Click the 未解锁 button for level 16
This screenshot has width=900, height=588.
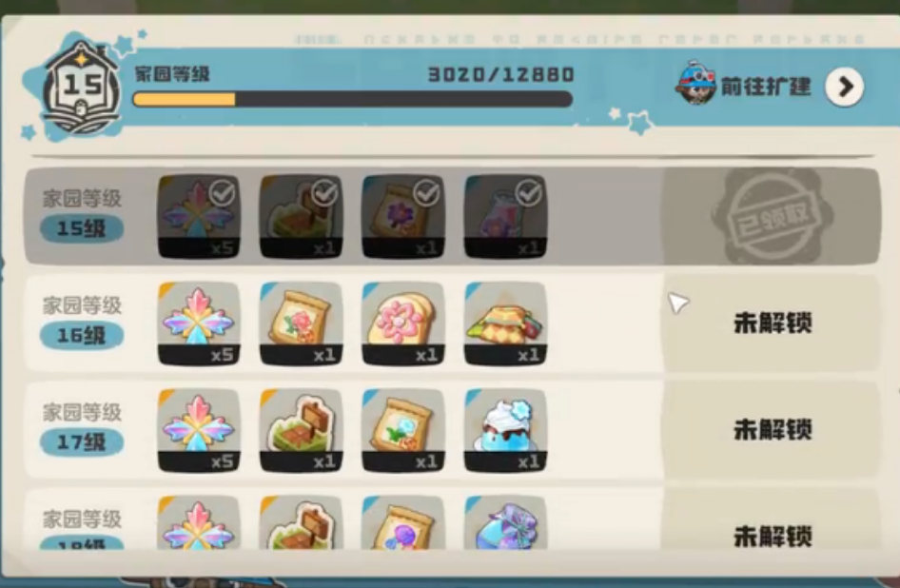pyautogui.click(x=772, y=323)
